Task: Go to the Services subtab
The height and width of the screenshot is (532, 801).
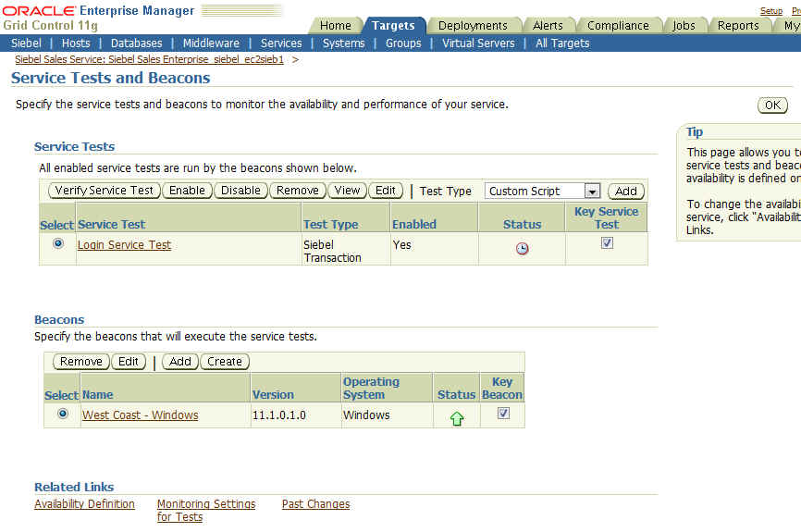Action: click(x=281, y=43)
